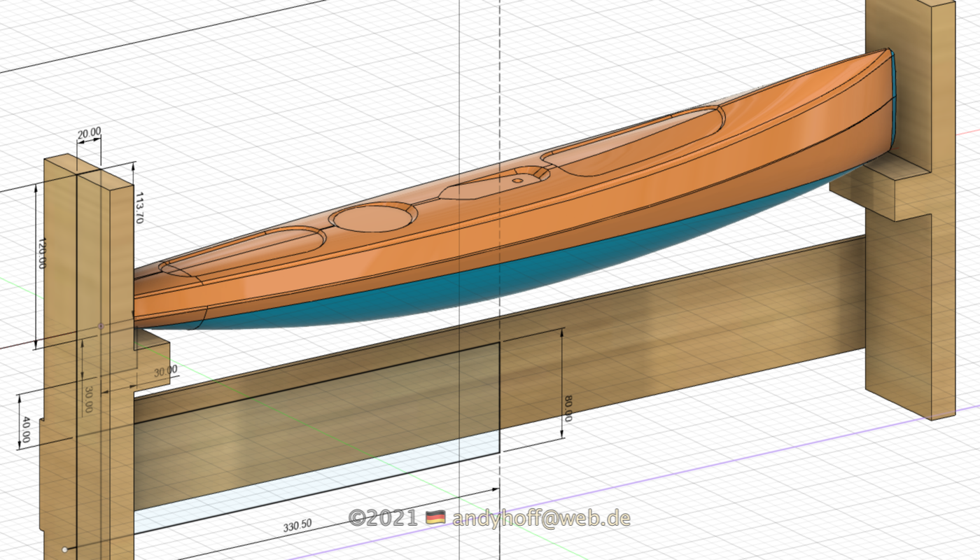
Task: Click the right wooden support post
Action: [x=910, y=280]
